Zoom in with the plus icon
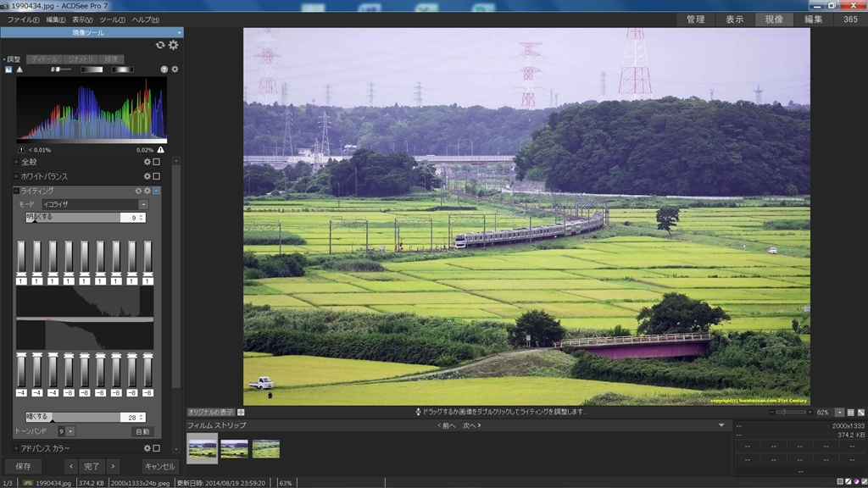 (810, 413)
